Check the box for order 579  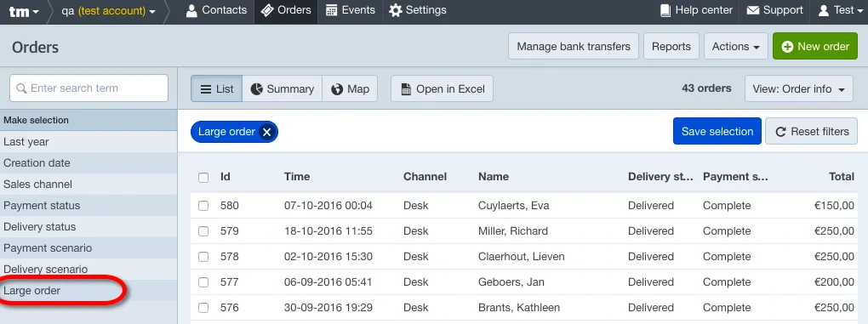[203, 231]
